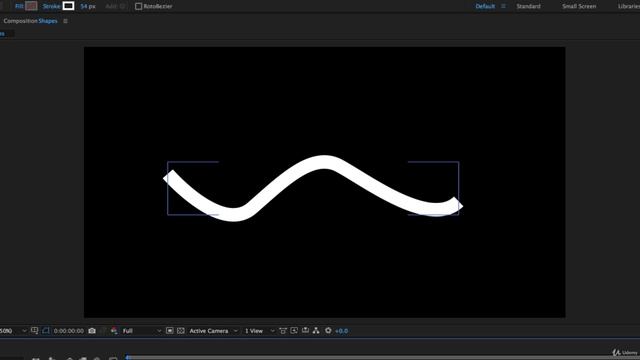The height and width of the screenshot is (360, 640).
Task: Open the Fill options link
Action: [19, 7]
